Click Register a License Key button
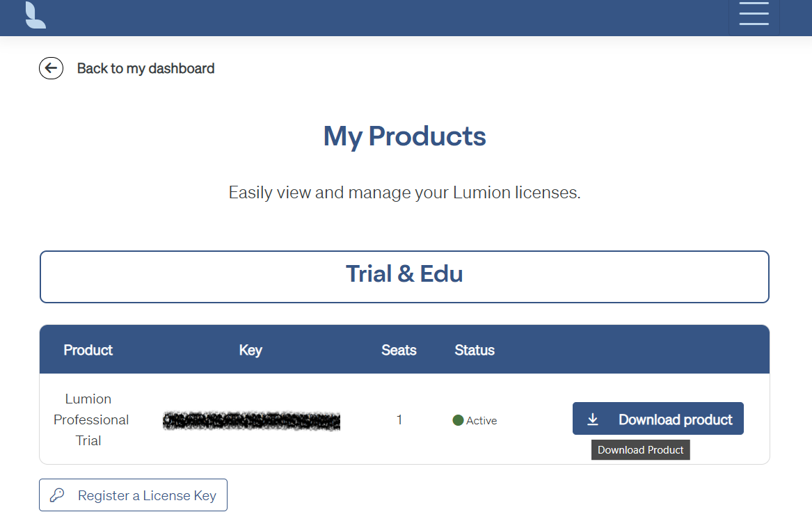The width and height of the screenshot is (812, 528). (133, 495)
